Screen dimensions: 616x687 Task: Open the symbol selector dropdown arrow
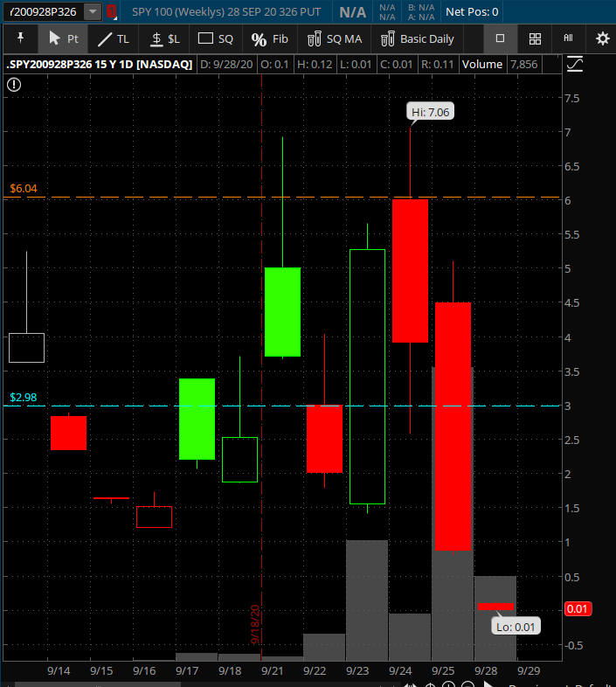[93, 12]
